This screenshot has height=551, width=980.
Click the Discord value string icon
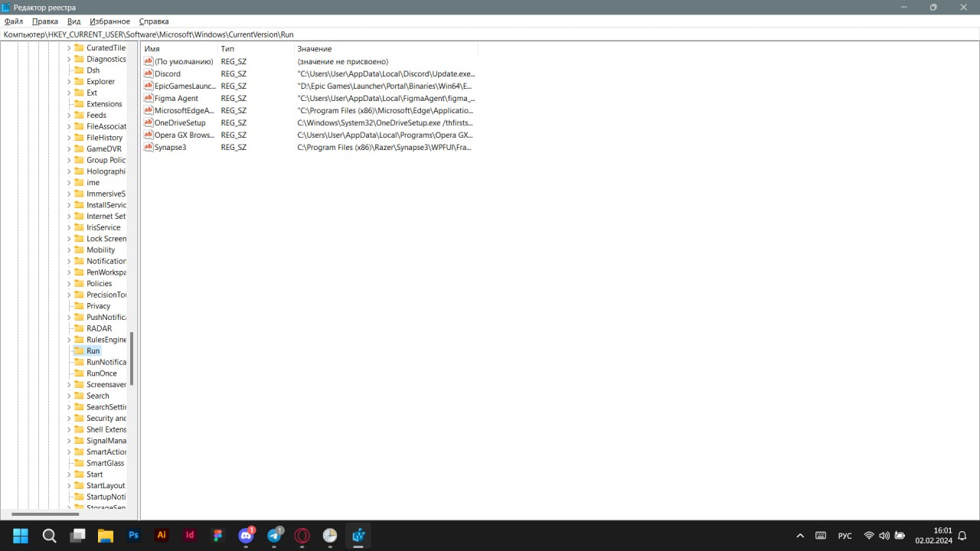[x=149, y=73]
